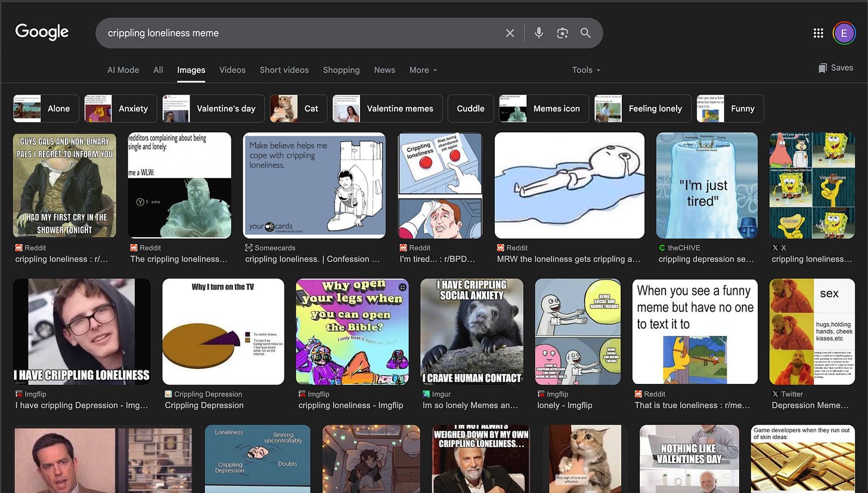Open the Saves bookmark link

(x=836, y=68)
